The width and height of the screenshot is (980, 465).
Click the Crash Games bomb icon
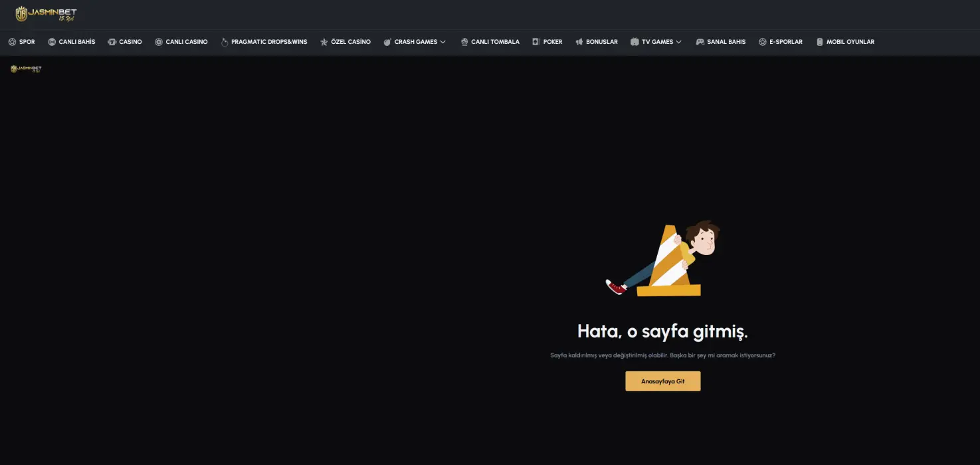point(387,42)
